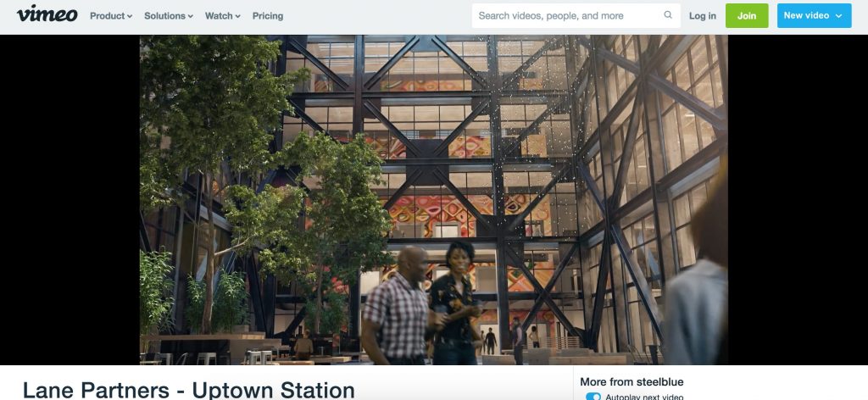Click the green Join button

pos(747,15)
